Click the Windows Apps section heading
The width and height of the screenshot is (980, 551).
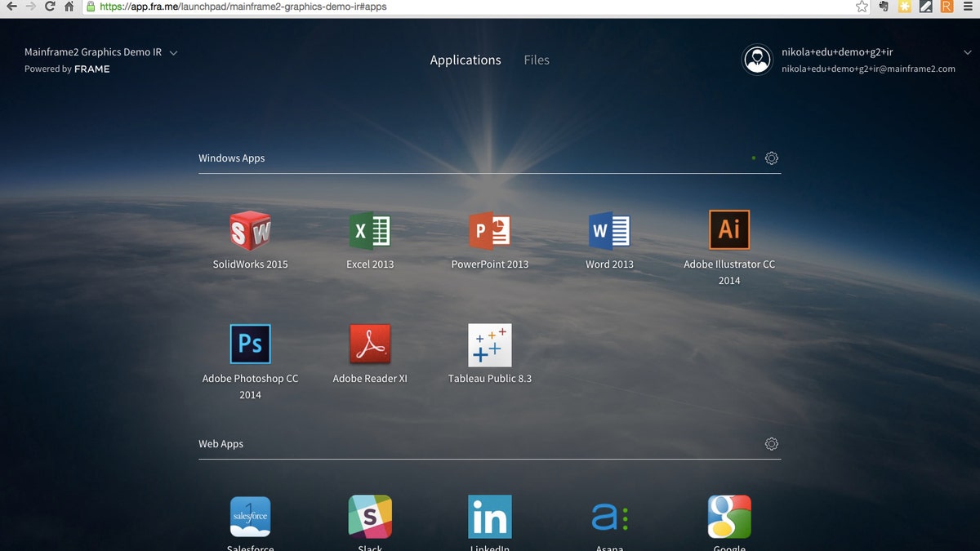pos(232,158)
